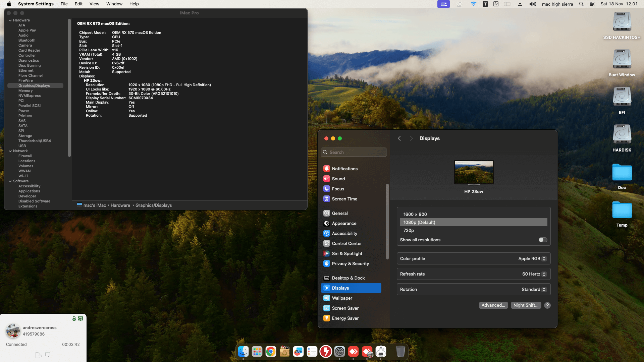Open the System Settings menu in the menu bar
The width and height of the screenshot is (644, 362).
36,4
